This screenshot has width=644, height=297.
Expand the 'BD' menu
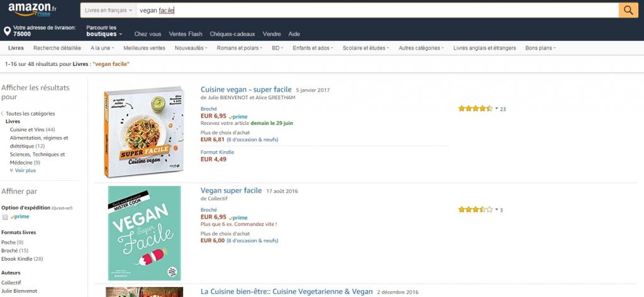(x=277, y=48)
